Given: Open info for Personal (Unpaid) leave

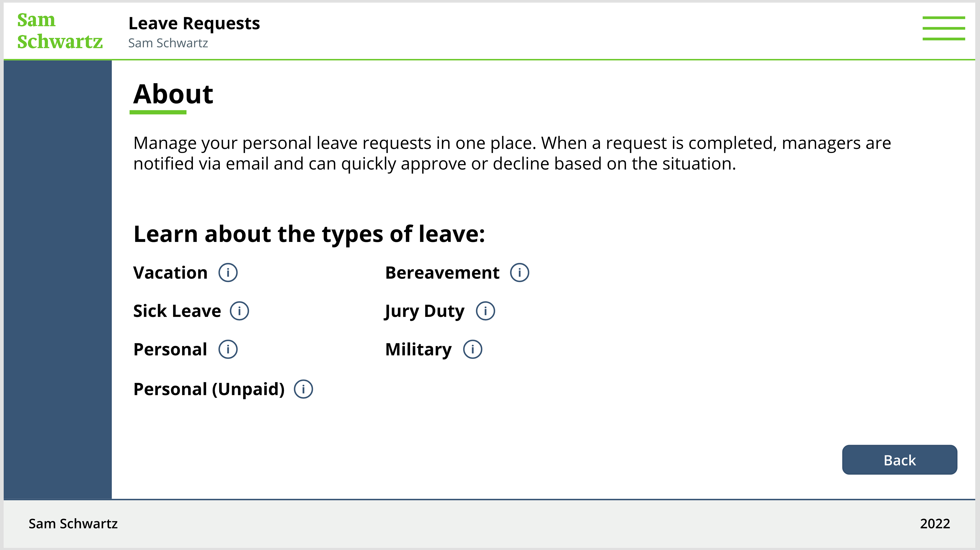Looking at the screenshot, I should 303,389.
